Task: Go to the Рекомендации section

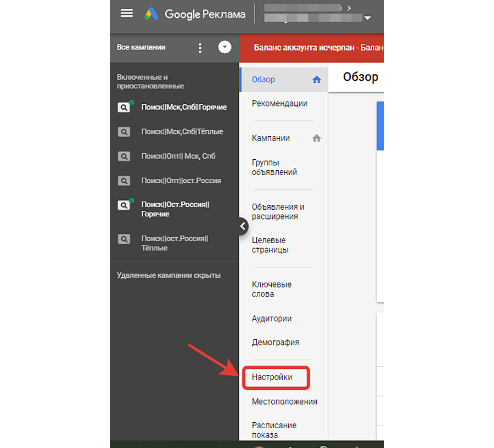Action: (x=279, y=103)
